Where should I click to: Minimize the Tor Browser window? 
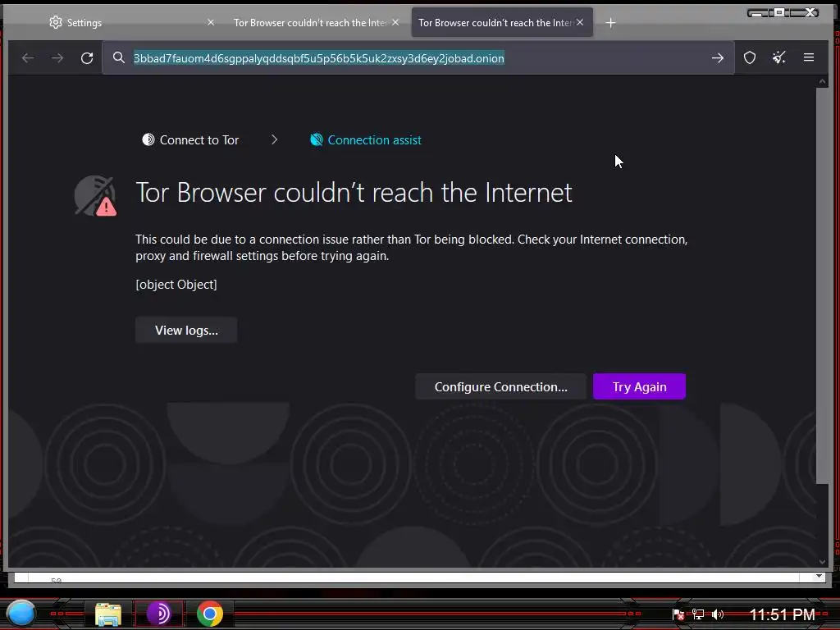tap(756, 13)
